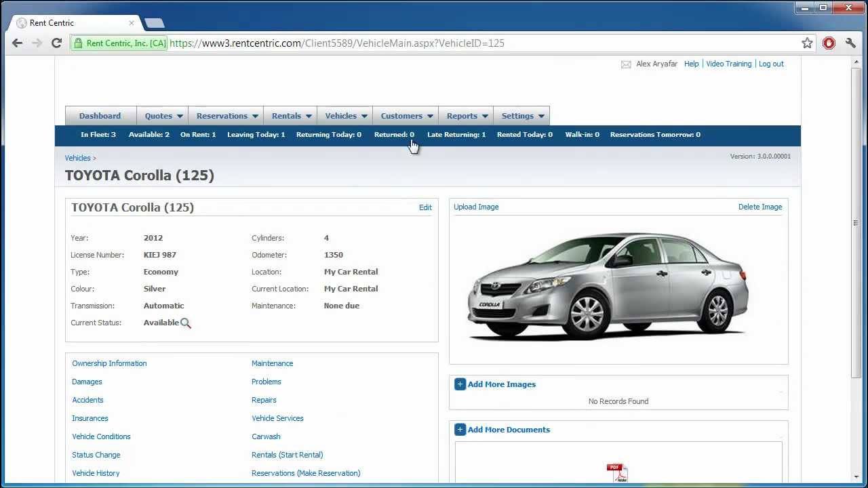Click the plus icon for Add More Images
868x488 pixels.
(x=460, y=384)
